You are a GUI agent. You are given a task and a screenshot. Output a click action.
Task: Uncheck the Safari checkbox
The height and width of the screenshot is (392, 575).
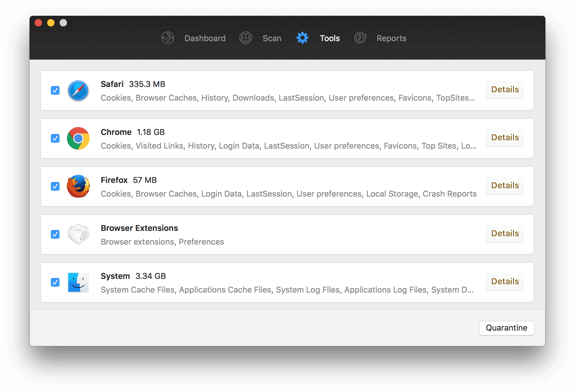point(55,90)
